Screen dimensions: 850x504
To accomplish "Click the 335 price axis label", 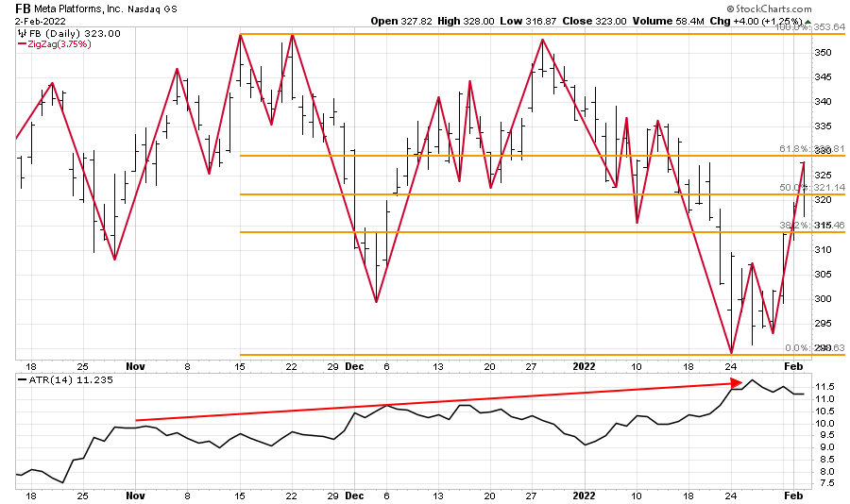I will point(824,126).
